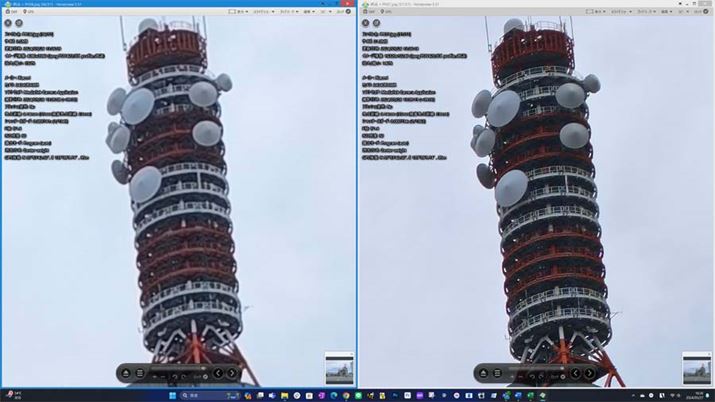This screenshot has width=715, height=402.
Task: Open the eject-style button in right viewer's control bar
Action: click(x=483, y=373)
